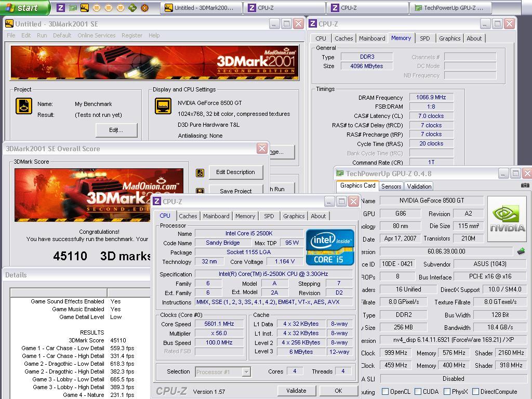Click OK in the front CPU-Z window
This screenshot has width=532, height=399.
click(338, 391)
